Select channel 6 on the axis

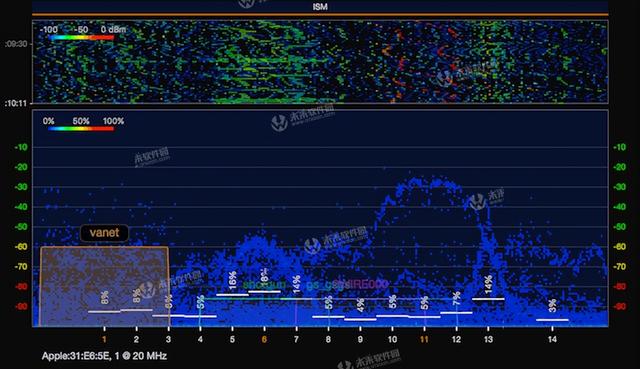[x=264, y=340]
